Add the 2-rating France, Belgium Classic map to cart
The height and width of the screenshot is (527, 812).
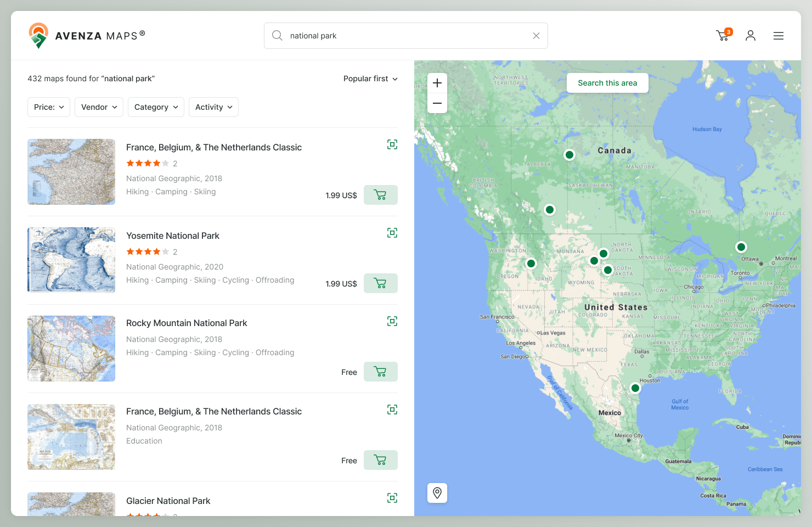click(381, 195)
